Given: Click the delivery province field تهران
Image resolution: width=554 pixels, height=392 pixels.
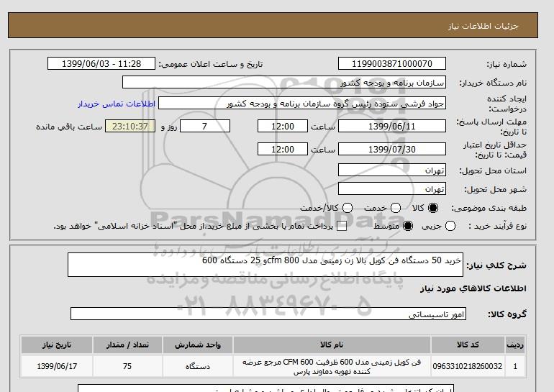Looking at the screenshot, I should point(392,170).
